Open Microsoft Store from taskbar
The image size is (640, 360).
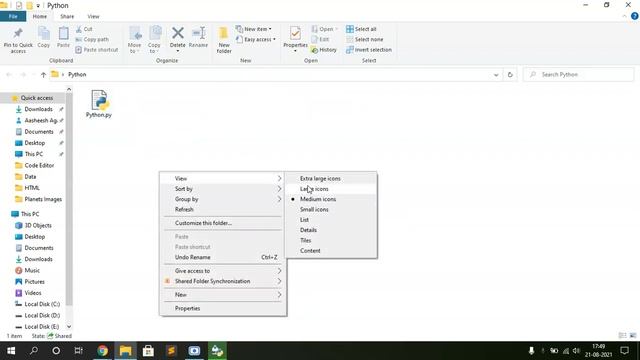(148, 351)
